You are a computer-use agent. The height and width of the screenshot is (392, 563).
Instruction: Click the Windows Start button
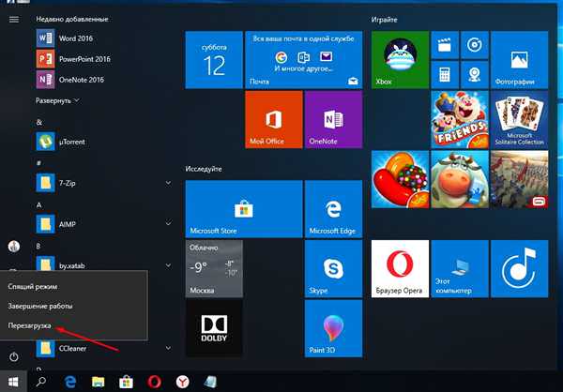click(x=13, y=382)
